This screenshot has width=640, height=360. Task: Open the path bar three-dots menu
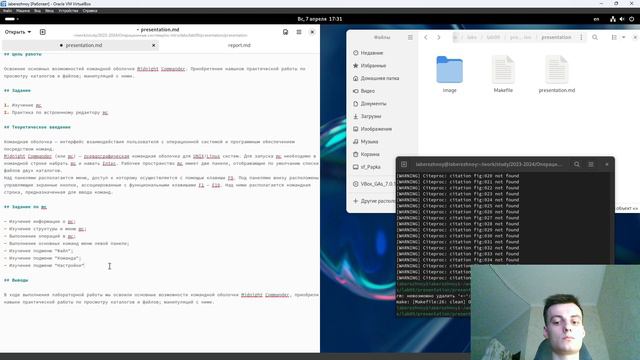[581, 37]
